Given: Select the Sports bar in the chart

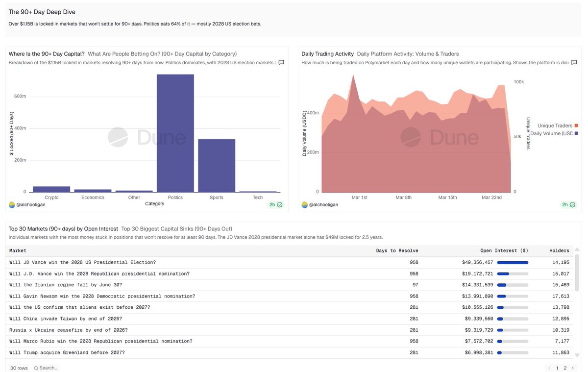Looking at the screenshot, I should [x=217, y=166].
